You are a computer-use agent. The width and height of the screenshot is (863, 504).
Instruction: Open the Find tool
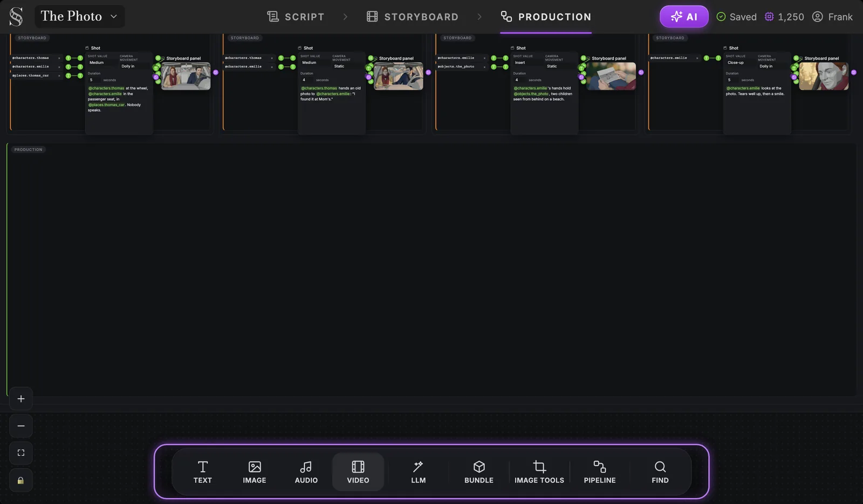[x=660, y=472]
